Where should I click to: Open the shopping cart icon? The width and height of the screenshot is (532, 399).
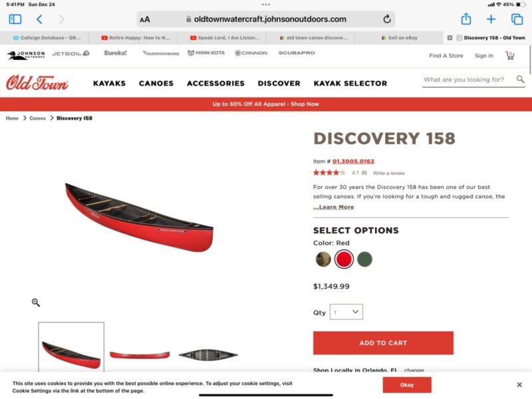509,55
